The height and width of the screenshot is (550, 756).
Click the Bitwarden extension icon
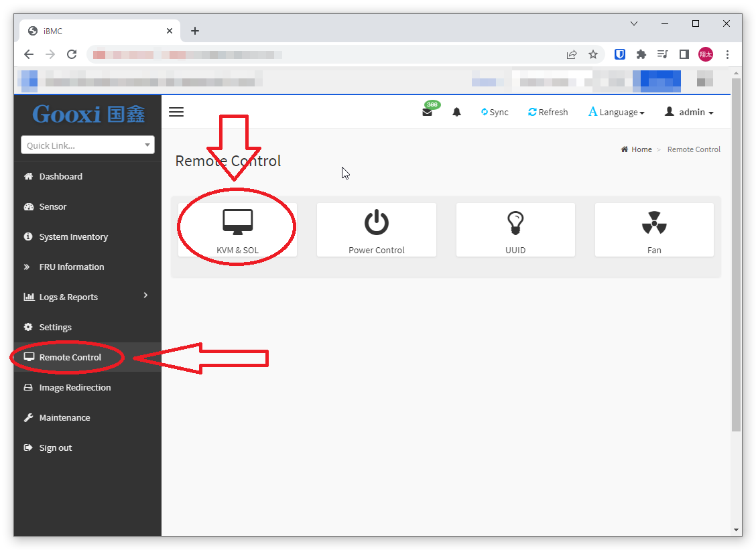pos(620,54)
